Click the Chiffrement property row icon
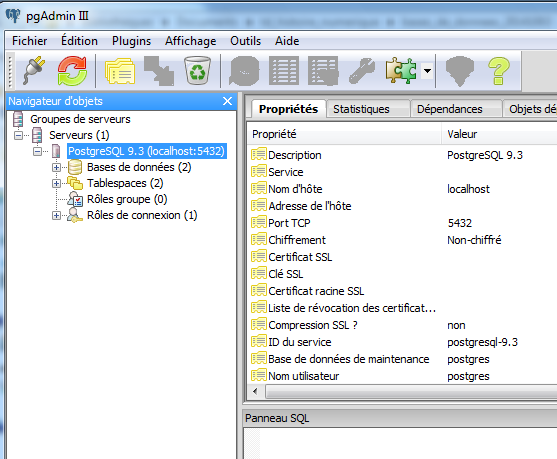 (x=259, y=240)
